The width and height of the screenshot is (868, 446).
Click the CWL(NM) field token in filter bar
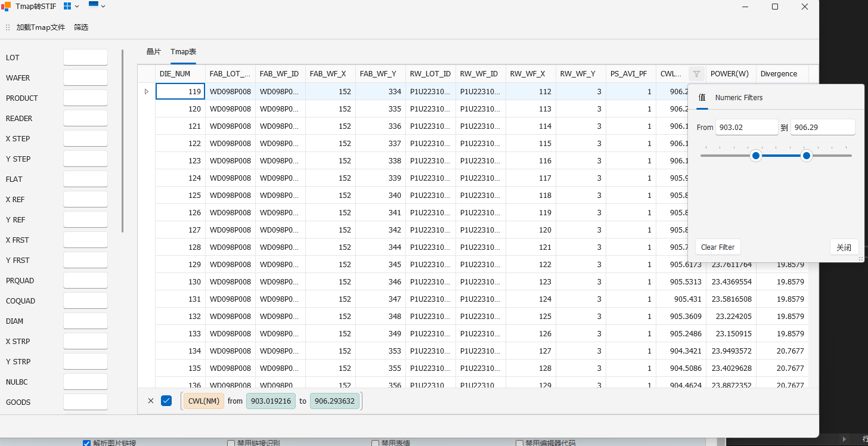click(x=204, y=401)
